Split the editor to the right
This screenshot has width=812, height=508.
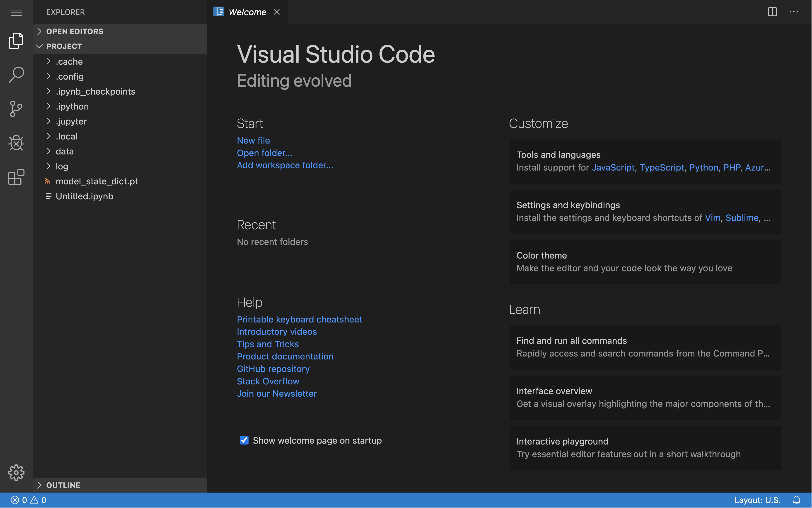tap(772, 12)
